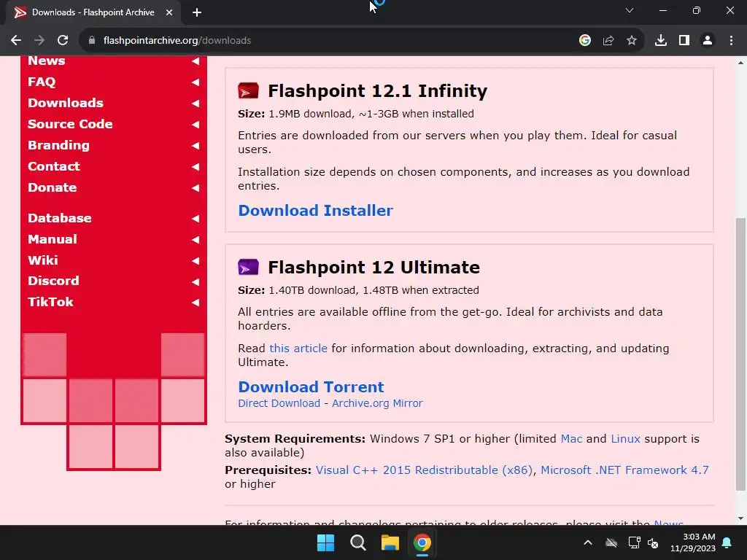Viewport: 747px width, 560px height.
Task: Open FAQ in the sidebar
Action: pos(42,82)
